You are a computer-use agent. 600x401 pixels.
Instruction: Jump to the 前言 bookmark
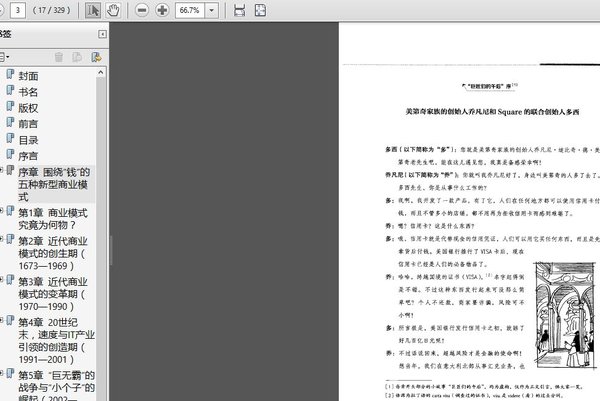28,124
